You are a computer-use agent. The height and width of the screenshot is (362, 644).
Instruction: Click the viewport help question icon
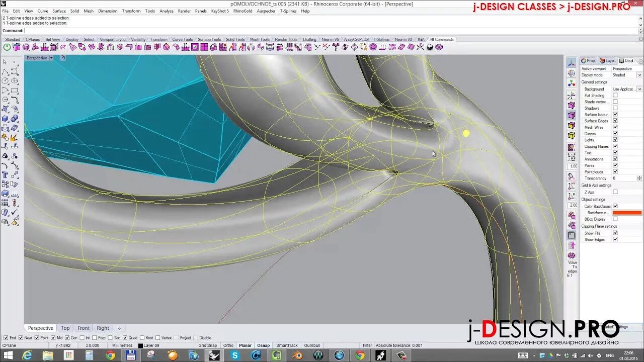[63, 58]
